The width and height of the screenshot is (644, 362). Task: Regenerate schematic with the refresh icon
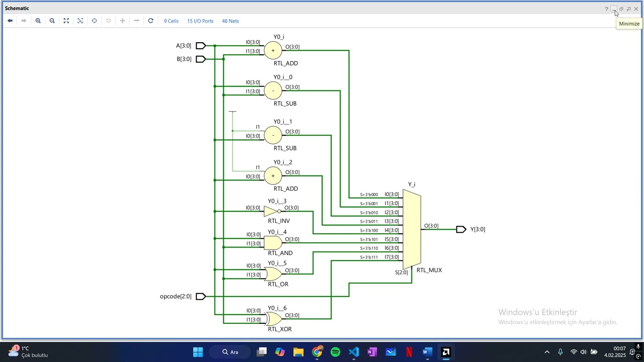(x=150, y=21)
